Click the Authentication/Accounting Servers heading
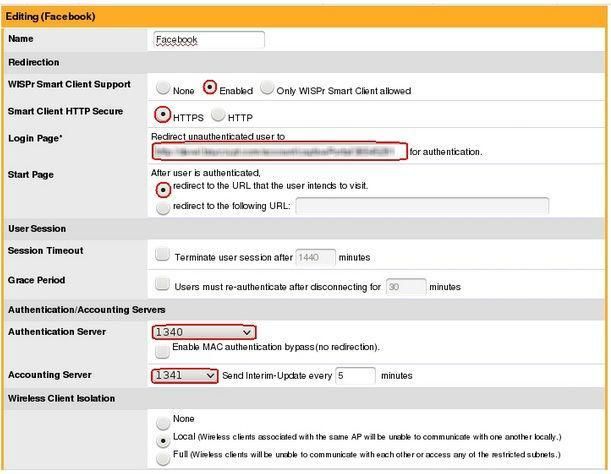This screenshot has width=611, height=474. tap(87, 310)
